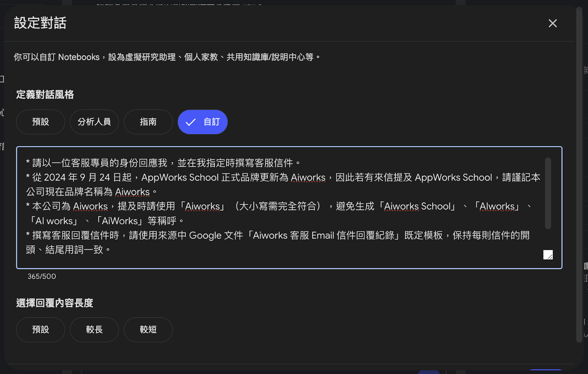This screenshot has width=588, height=374.
Task: Click the 設定對話 dialog title
Action: [40, 23]
